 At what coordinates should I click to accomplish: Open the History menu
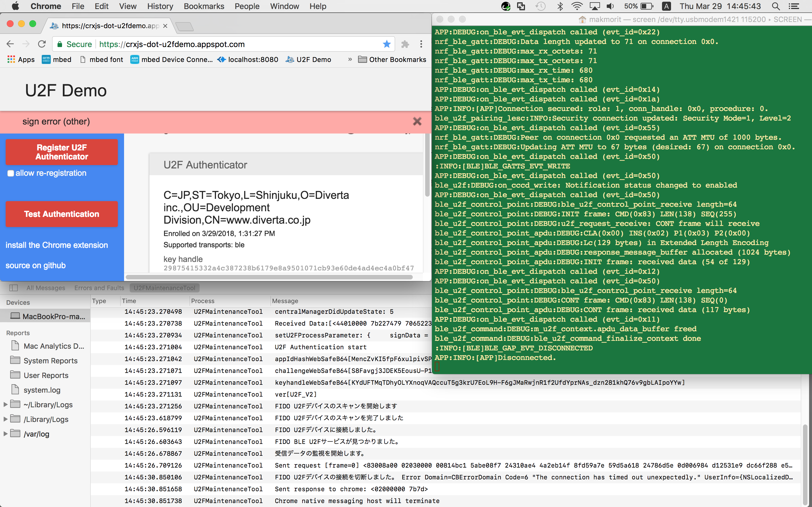[x=160, y=6]
